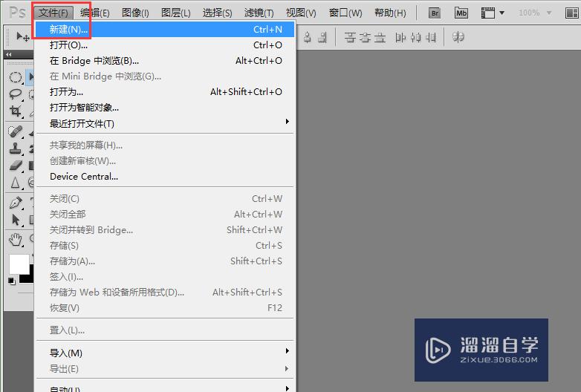Viewport: 581px width, 392px height.
Task: Select the Elliptical Marquee tool
Action: point(16,77)
